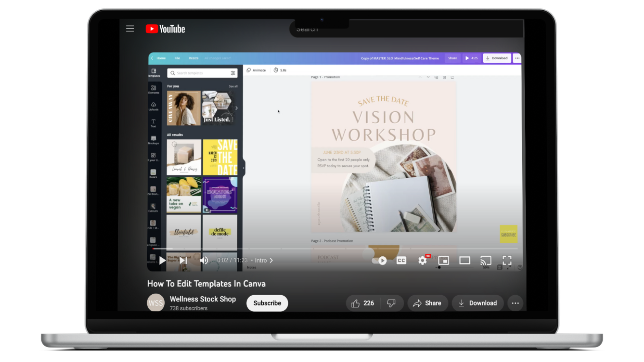Select the Giveaway template thumbnail
The image size is (644, 362).
click(184, 108)
